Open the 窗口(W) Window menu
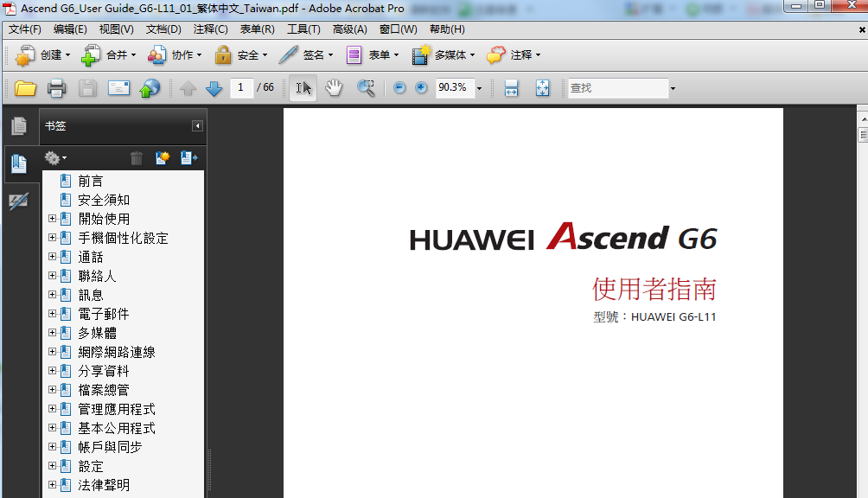 point(399,29)
